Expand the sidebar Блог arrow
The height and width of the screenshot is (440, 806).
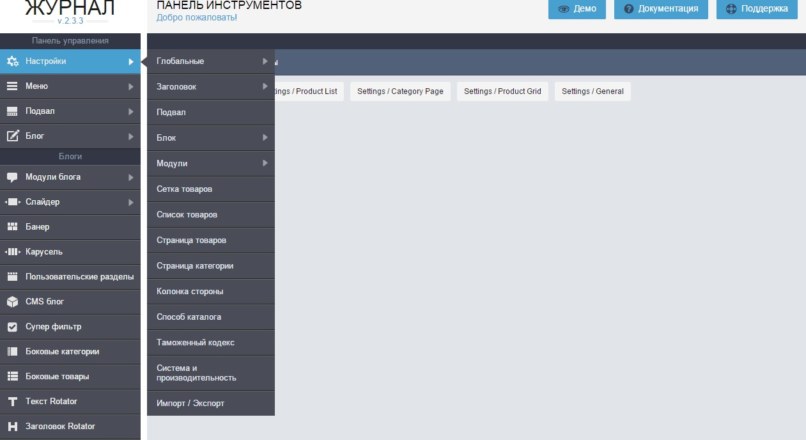(x=131, y=137)
